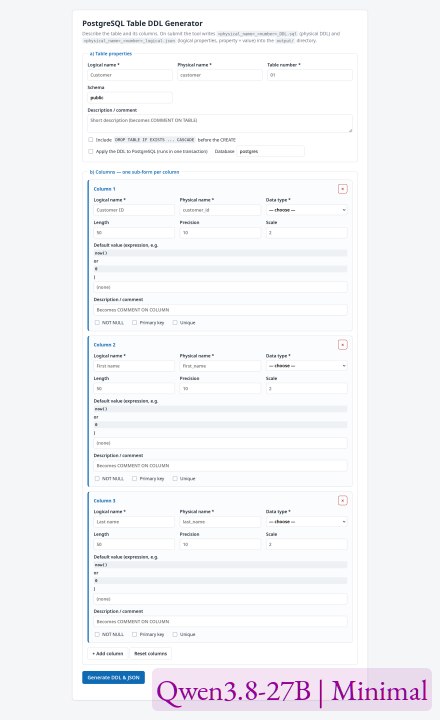Check Primary key for Column 3

click(135, 635)
